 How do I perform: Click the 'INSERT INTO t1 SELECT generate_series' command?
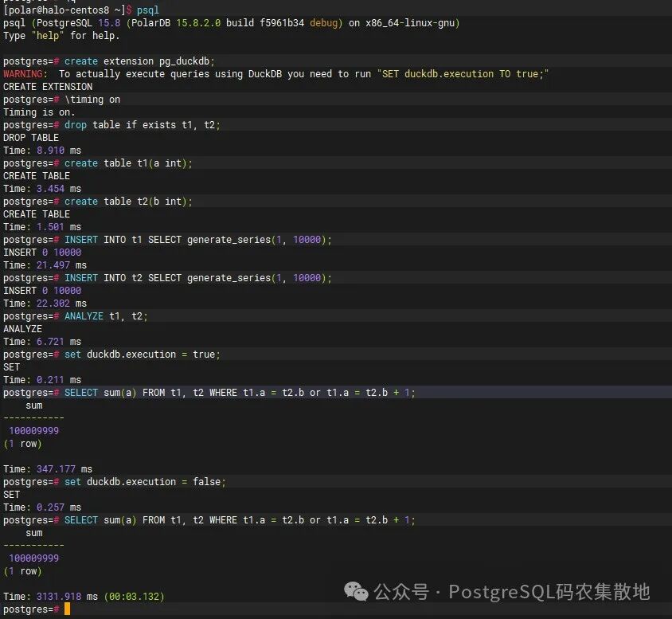198,240
